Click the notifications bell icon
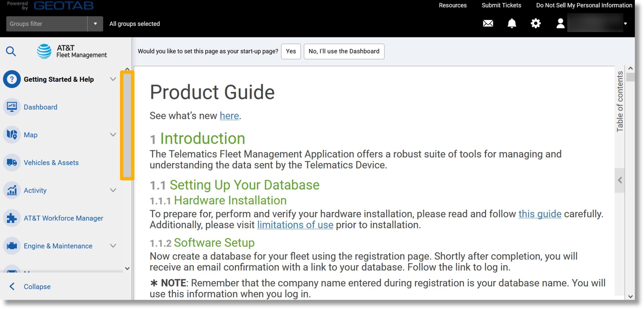644x309 pixels. [512, 23]
